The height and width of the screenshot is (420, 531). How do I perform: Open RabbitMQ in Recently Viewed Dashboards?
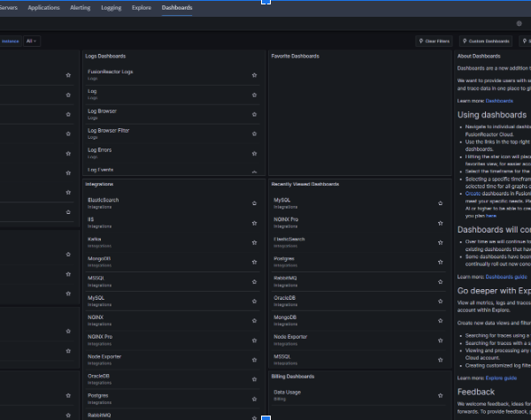coord(285,278)
